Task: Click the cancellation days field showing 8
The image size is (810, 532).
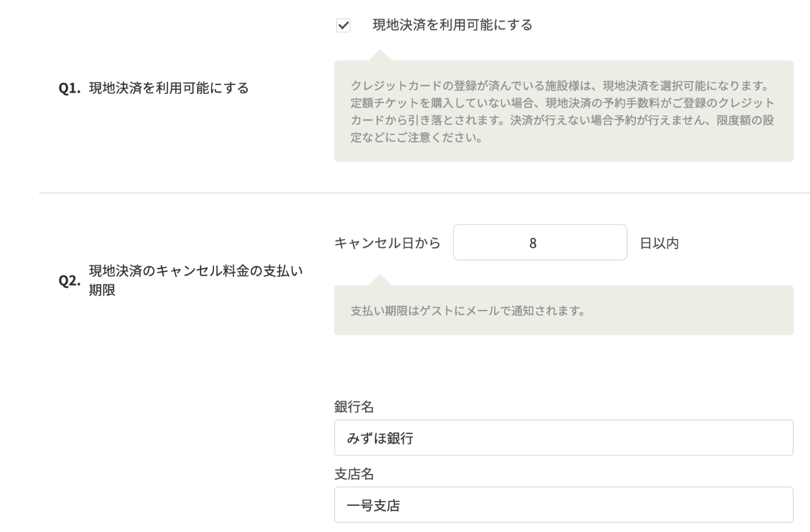Action: 540,243
